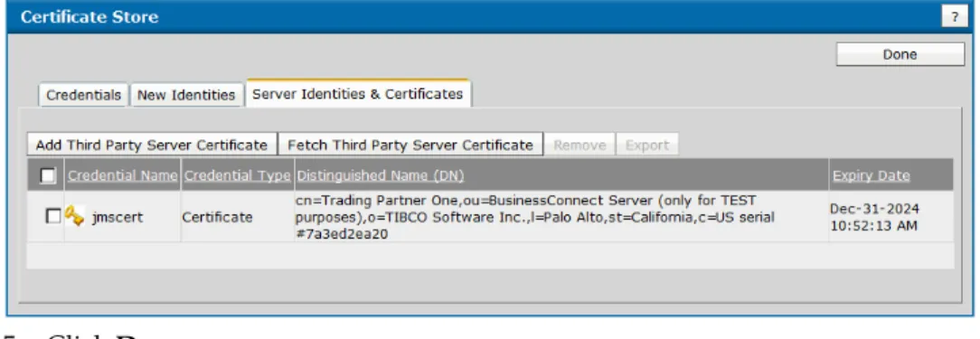Viewport: 980px width, 339px height.
Task: Switch to the Credentials tab
Action: 84,95
